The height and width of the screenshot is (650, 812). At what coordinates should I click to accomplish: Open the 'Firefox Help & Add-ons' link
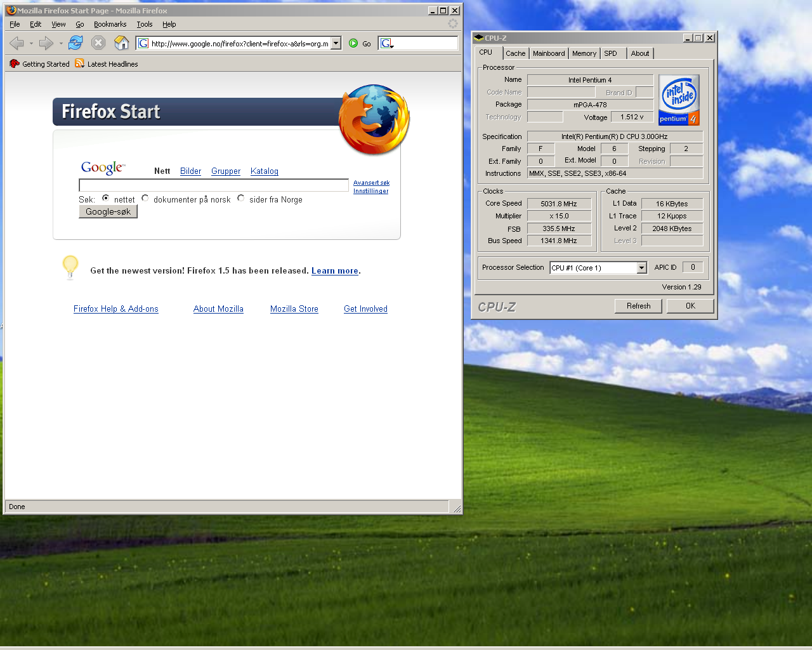tap(116, 309)
